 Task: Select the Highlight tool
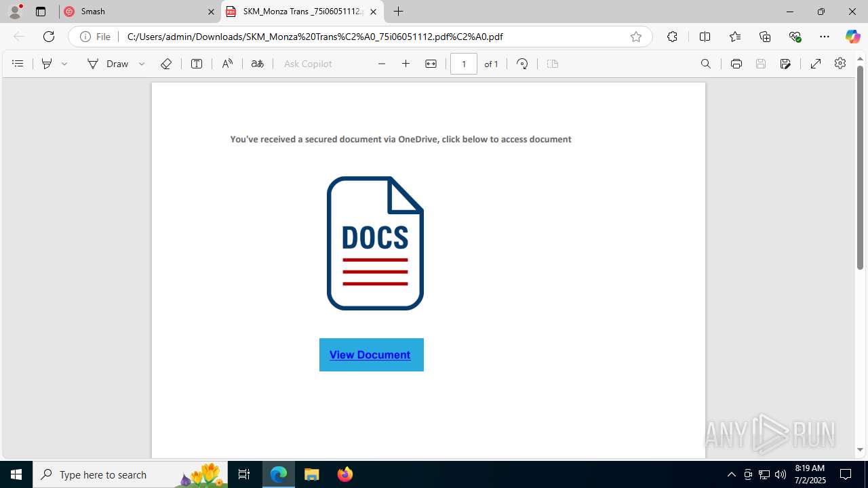(47, 64)
